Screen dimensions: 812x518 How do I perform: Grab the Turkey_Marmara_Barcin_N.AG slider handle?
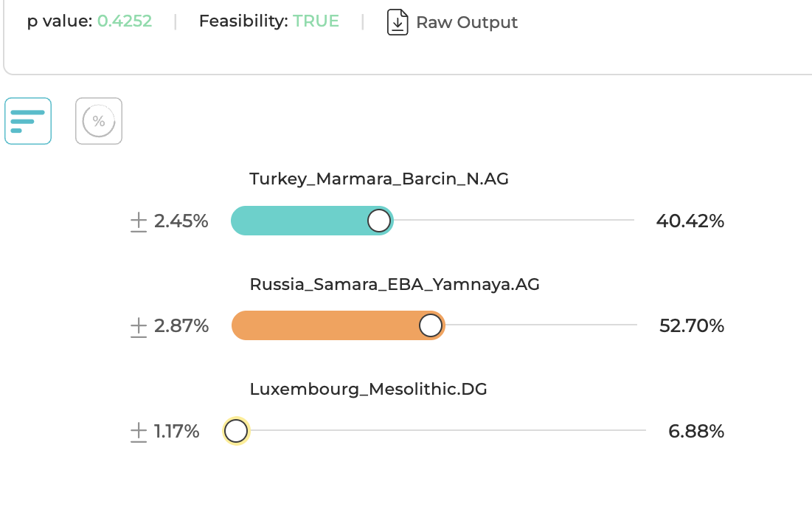[x=379, y=221]
